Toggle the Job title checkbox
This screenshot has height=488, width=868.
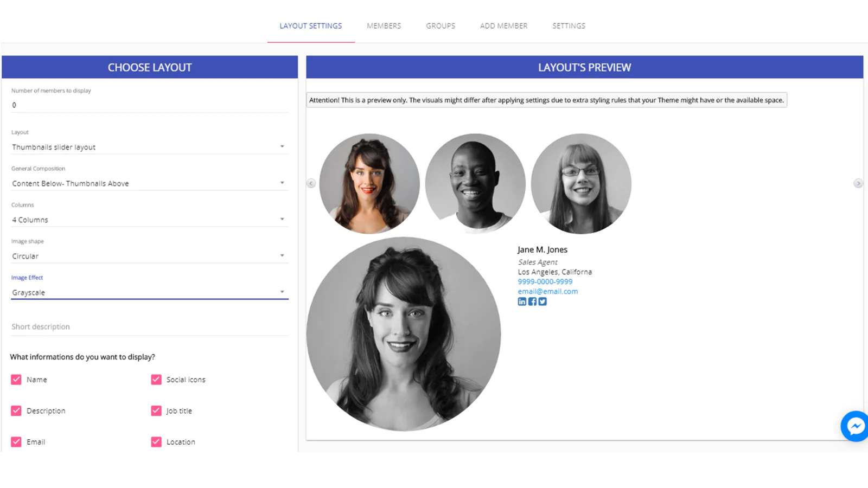click(156, 410)
